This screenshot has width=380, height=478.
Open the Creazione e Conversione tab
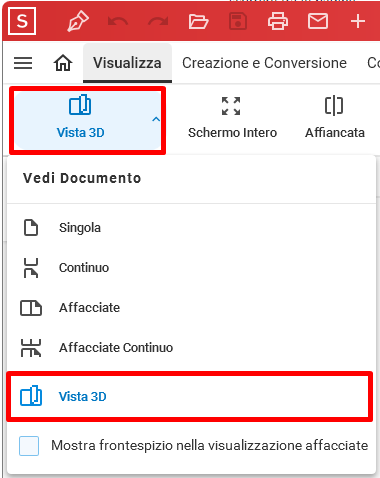pos(264,63)
